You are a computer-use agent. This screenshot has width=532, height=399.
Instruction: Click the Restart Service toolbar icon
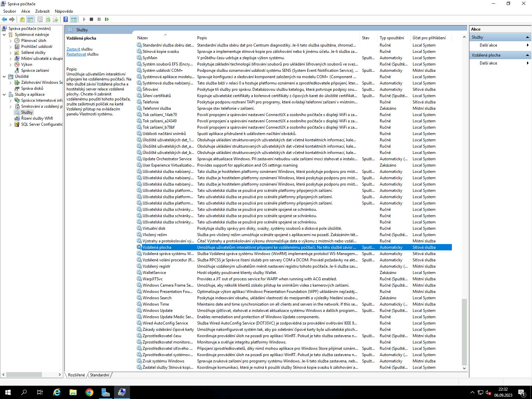(107, 19)
